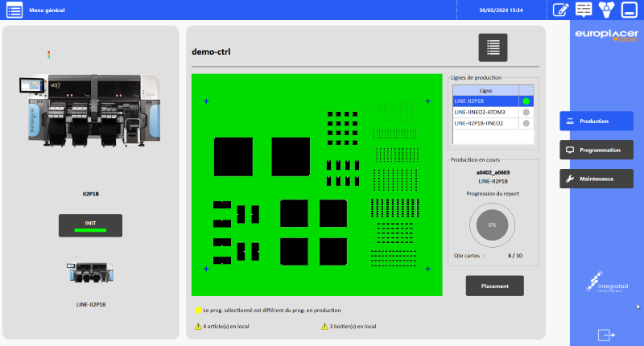
Task: Select the Production menu item
Action: tap(597, 121)
